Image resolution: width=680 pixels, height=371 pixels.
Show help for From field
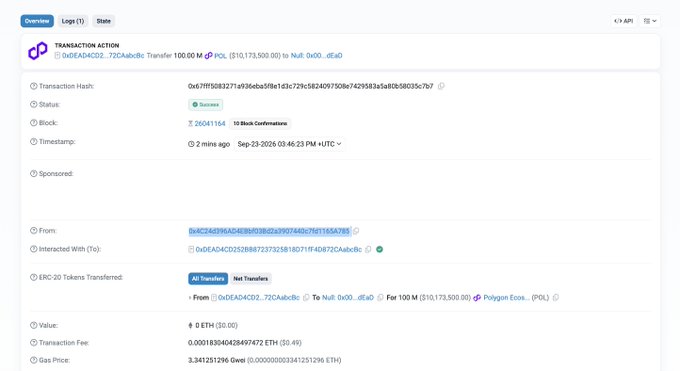33,230
